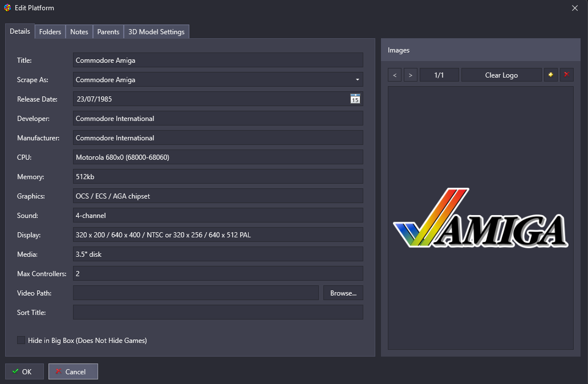The width and height of the screenshot is (588, 384).
Task: Click the Images panel header
Action: tap(480, 50)
